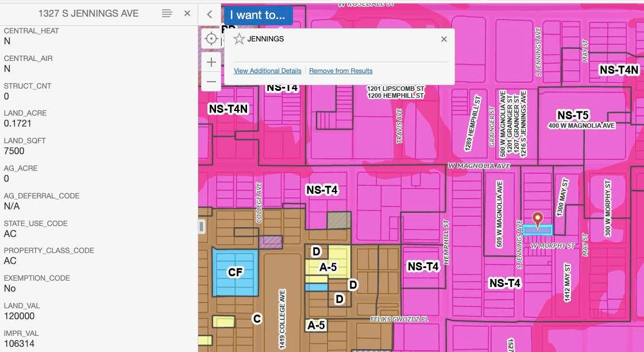Click the blue CF zoning parcel
This screenshot has height=352, width=644.
pyautogui.click(x=234, y=272)
